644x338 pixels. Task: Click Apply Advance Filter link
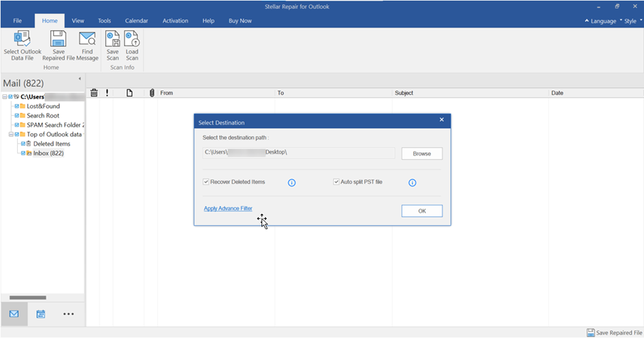228,209
